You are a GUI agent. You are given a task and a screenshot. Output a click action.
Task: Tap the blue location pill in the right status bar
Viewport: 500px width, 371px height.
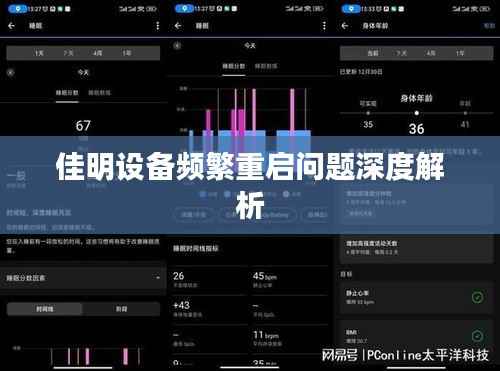coord(351,9)
